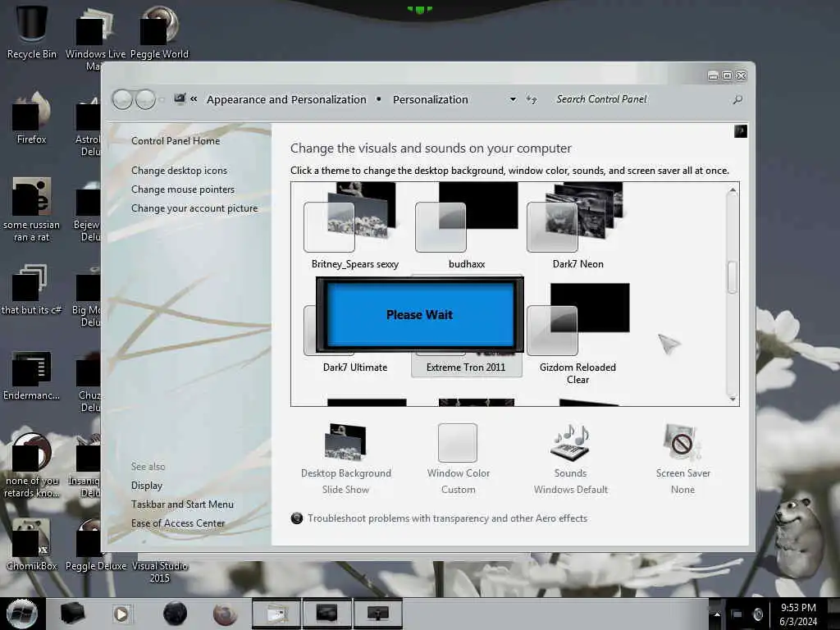The width and height of the screenshot is (840, 630).
Task: Click the Please Wait dialog
Action: [x=419, y=314]
